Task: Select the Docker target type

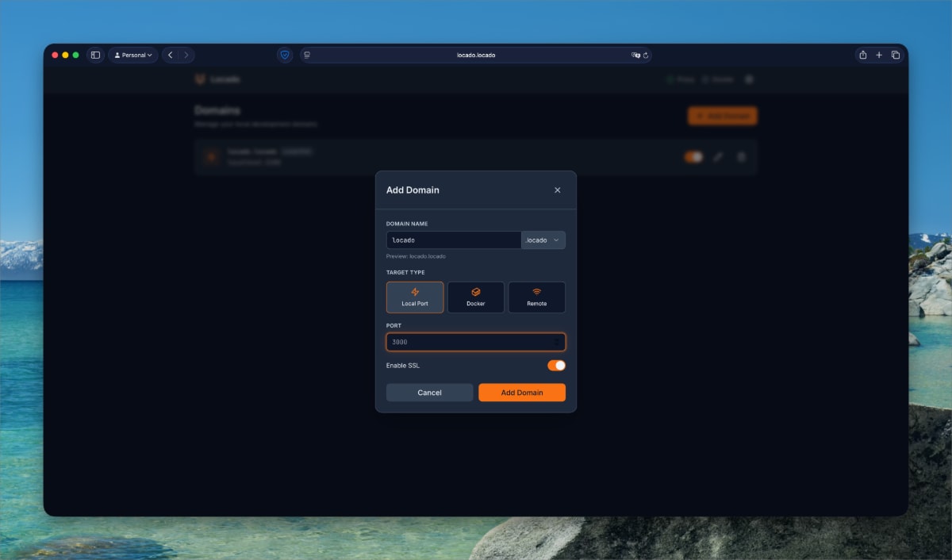Action: [475, 297]
